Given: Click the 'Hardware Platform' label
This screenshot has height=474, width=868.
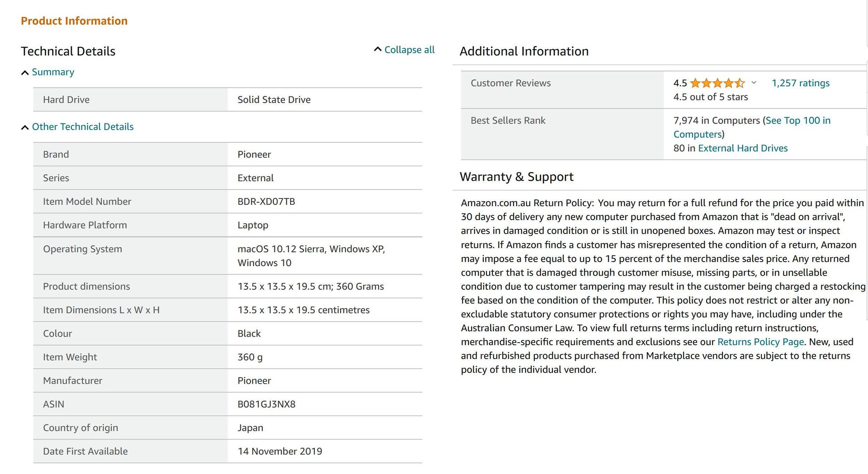Looking at the screenshot, I should [85, 225].
